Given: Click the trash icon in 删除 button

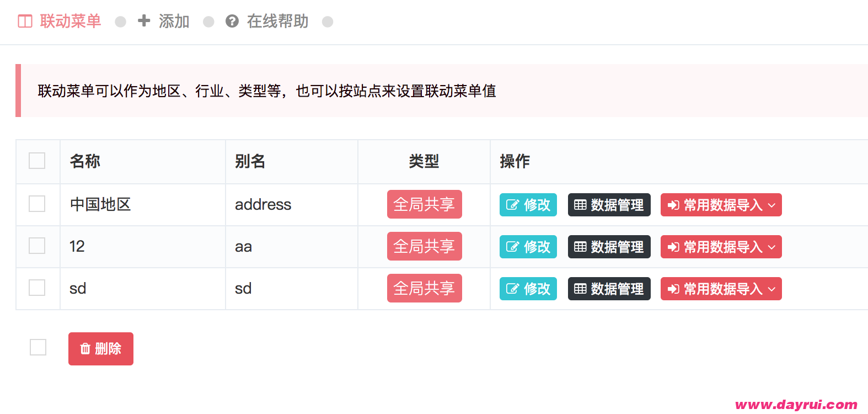Looking at the screenshot, I should pyautogui.click(x=85, y=349).
